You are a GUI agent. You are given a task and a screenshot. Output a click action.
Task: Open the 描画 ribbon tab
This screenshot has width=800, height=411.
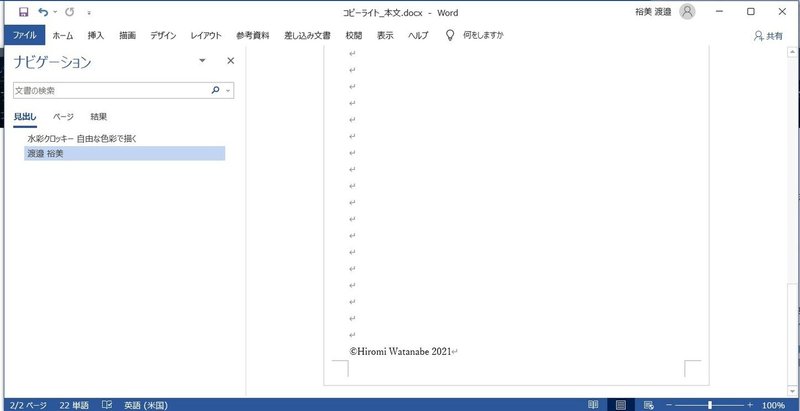tap(128, 35)
